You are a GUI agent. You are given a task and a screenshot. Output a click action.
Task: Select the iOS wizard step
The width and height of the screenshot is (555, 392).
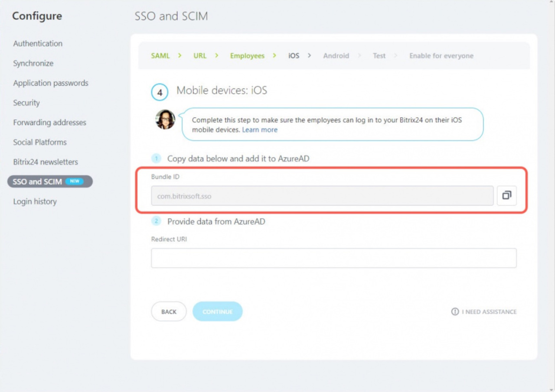(x=294, y=56)
